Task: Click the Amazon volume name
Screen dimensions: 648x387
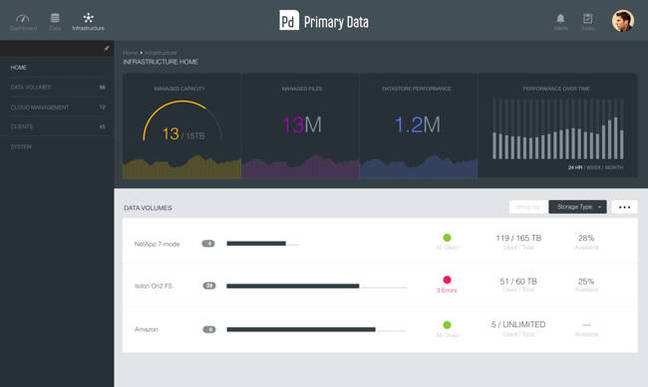Action: (146, 330)
